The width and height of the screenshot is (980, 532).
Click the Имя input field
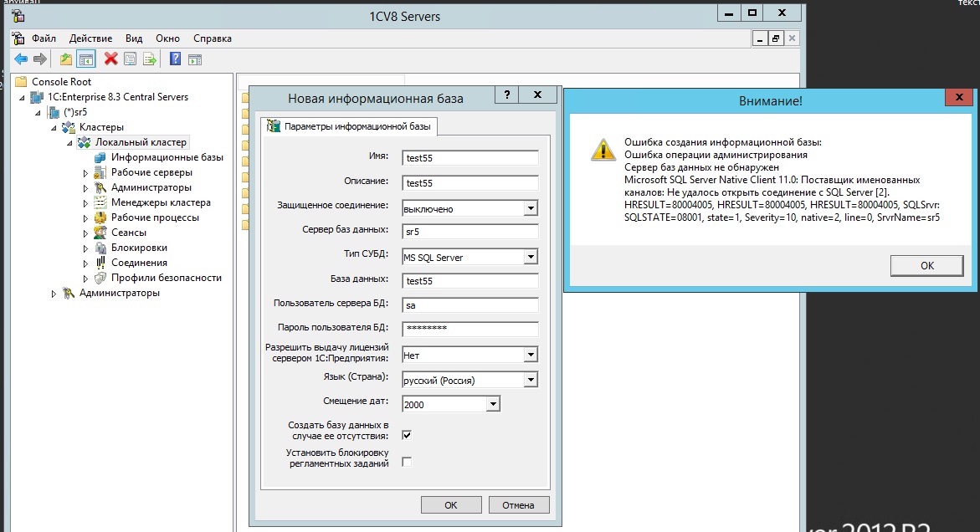470,158
